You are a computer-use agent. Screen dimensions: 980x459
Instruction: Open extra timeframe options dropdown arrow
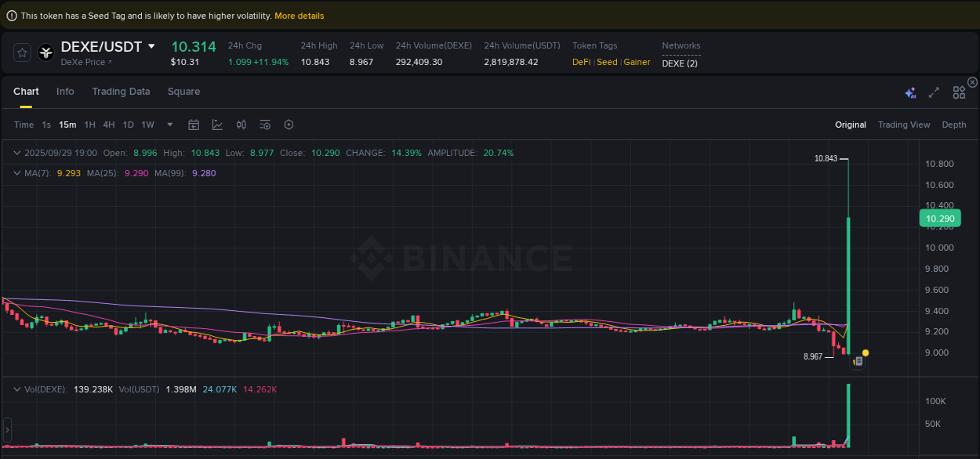(169, 124)
